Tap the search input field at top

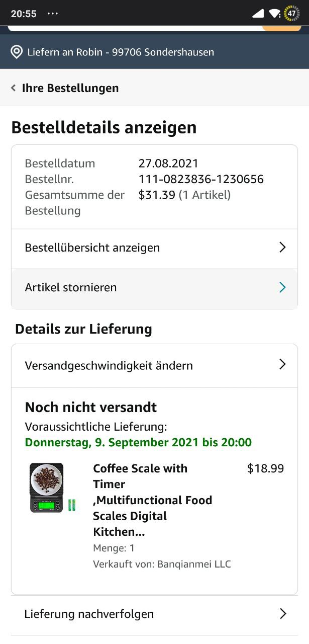tap(136, 28)
